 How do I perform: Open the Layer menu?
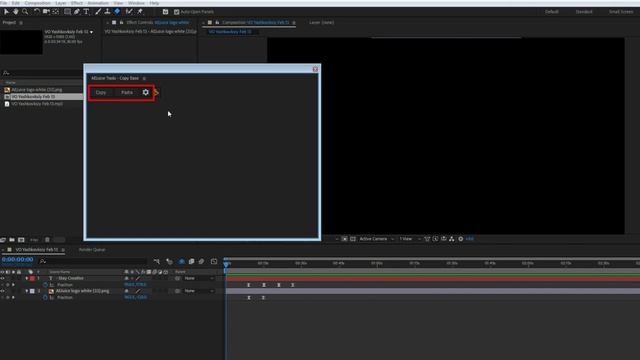coord(61,3)
